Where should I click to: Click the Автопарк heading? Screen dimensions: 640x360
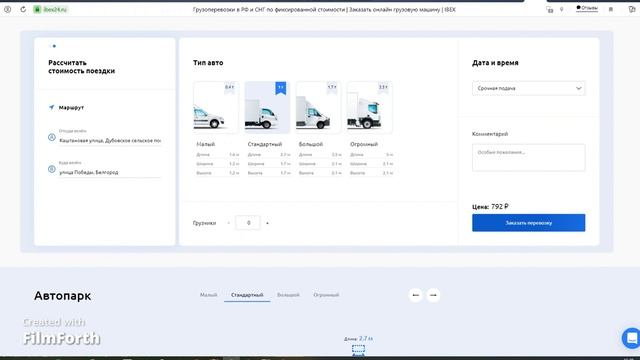[x=62, y=296]
